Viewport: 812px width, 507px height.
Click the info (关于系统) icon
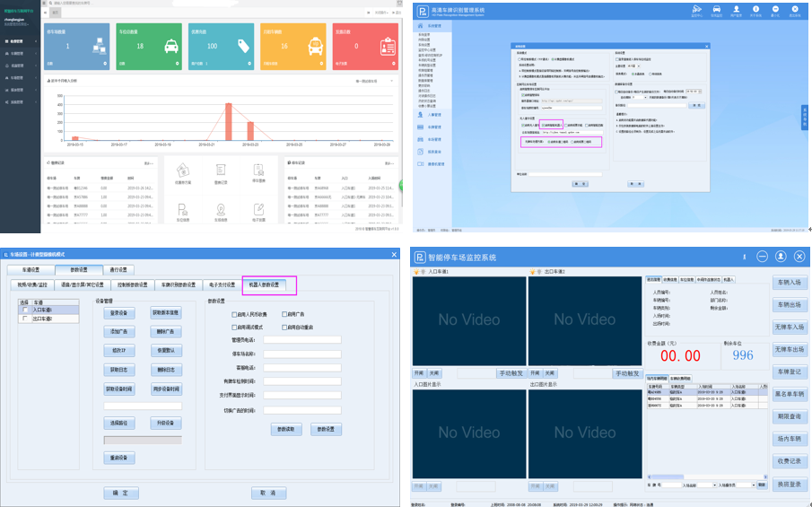click(x=755, y=10)
